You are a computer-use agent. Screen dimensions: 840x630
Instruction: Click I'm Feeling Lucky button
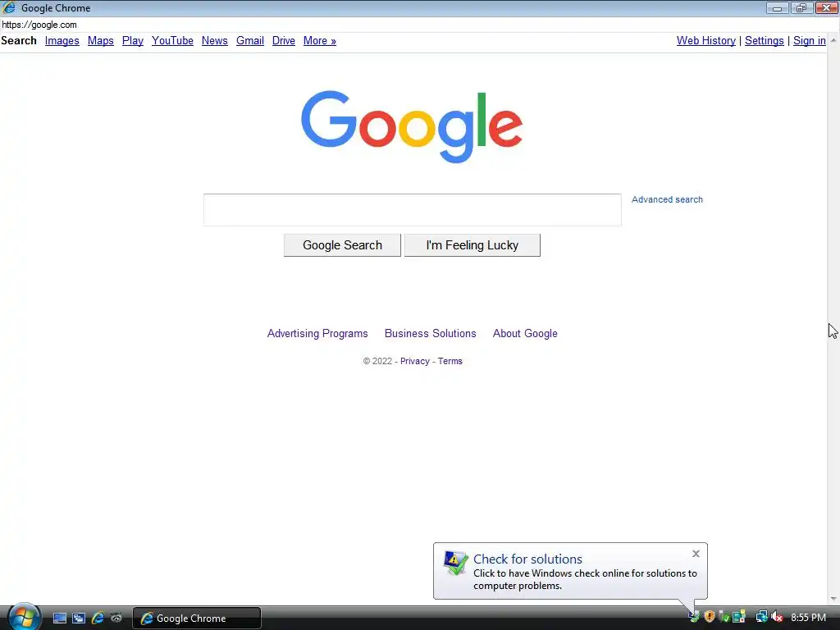pyautogui.click(x=472, y=245)
